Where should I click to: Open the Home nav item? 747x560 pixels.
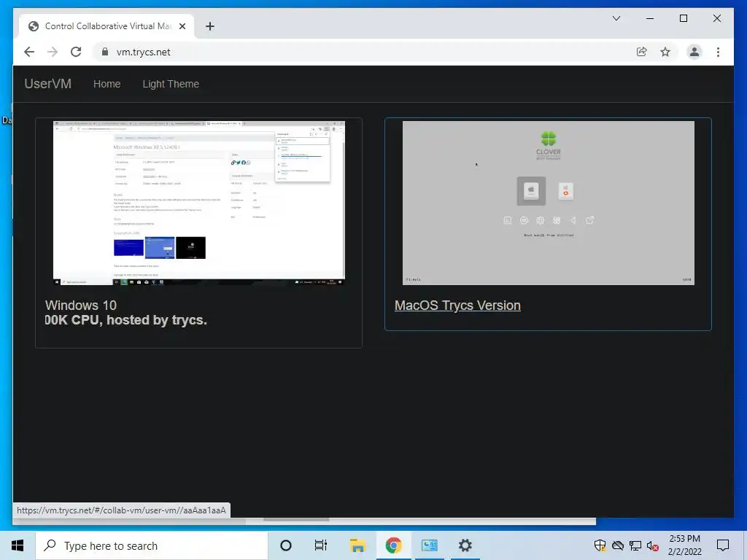point(107,84)
